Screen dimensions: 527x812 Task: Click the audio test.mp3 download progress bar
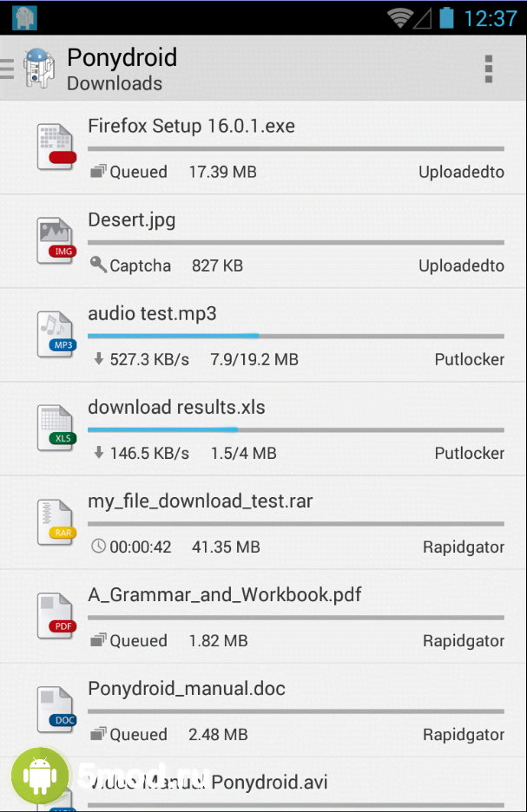(295, 336)
